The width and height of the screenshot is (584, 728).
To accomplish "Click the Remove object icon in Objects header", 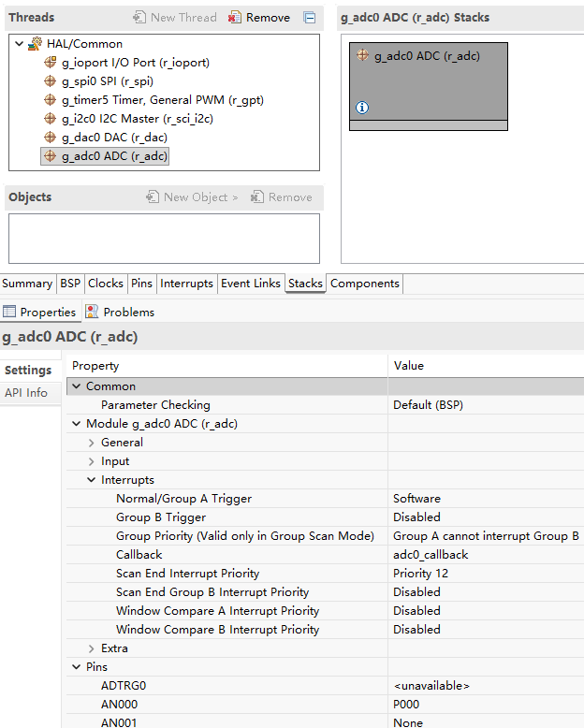I will 257,197.
